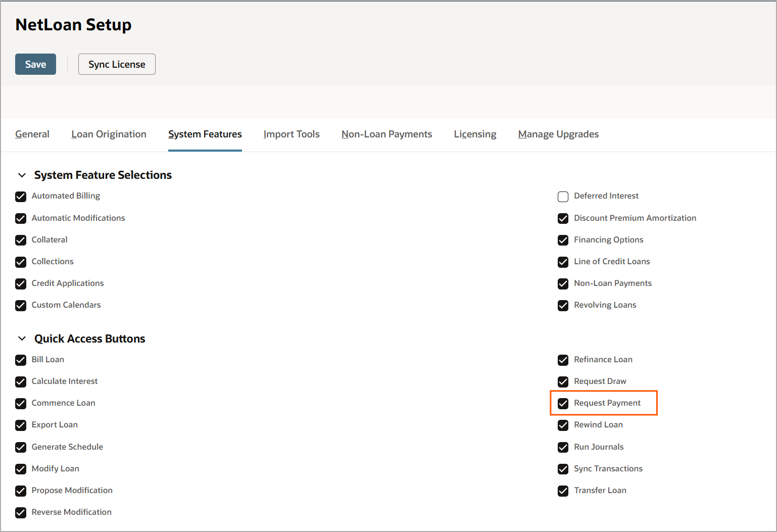Disable the Refinance Loan checkbox
The width and height of the screenshot is (777, 532).
[x=563, y=360]
